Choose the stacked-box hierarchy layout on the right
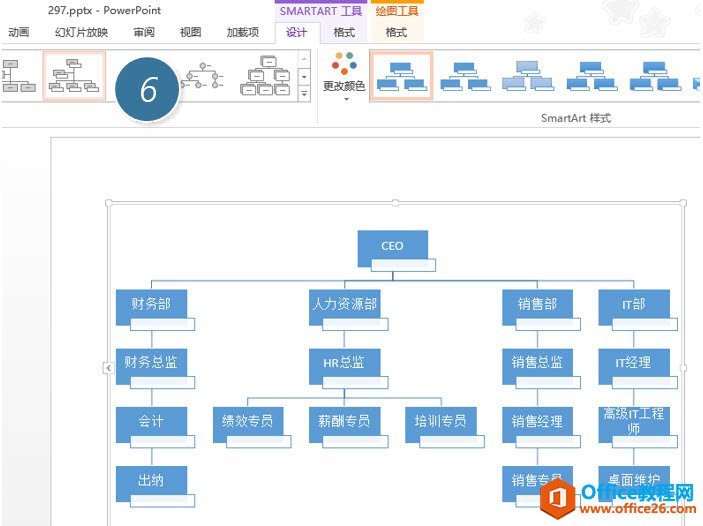This screenshot has width=703, height=526. (x=265, y=76)
